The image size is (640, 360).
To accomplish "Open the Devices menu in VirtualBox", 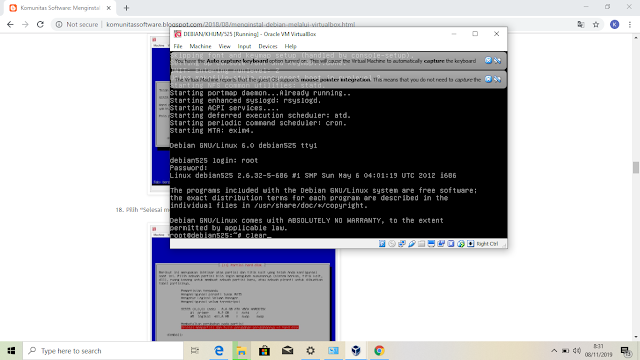I will click(268, 46).
